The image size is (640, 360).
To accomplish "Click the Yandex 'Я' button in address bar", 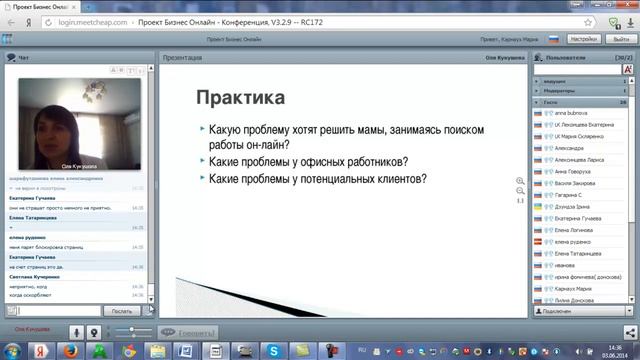I will pyautogui.click(x=29, y=22).
